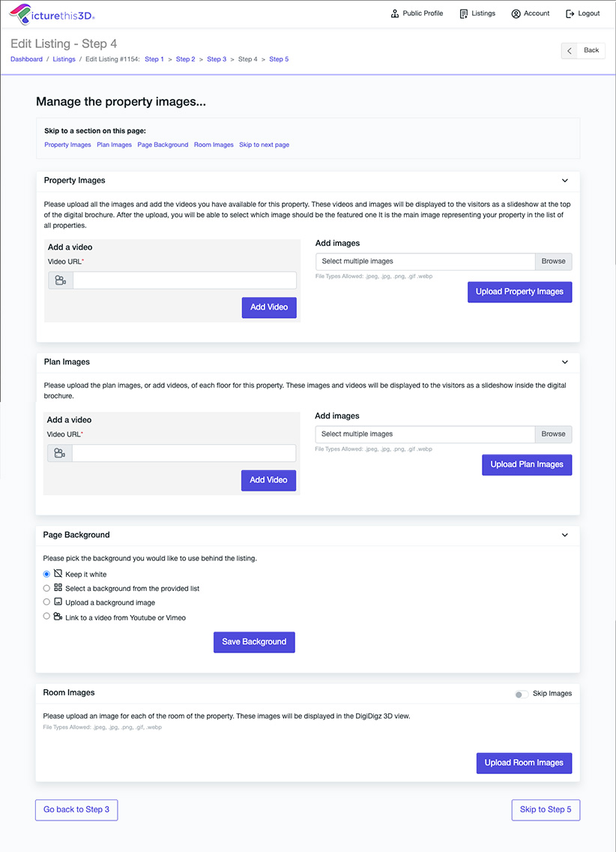The height and width of the screenshot is (852, 616).
Task: Collapse the Property Images section
Action: [565, 181]
